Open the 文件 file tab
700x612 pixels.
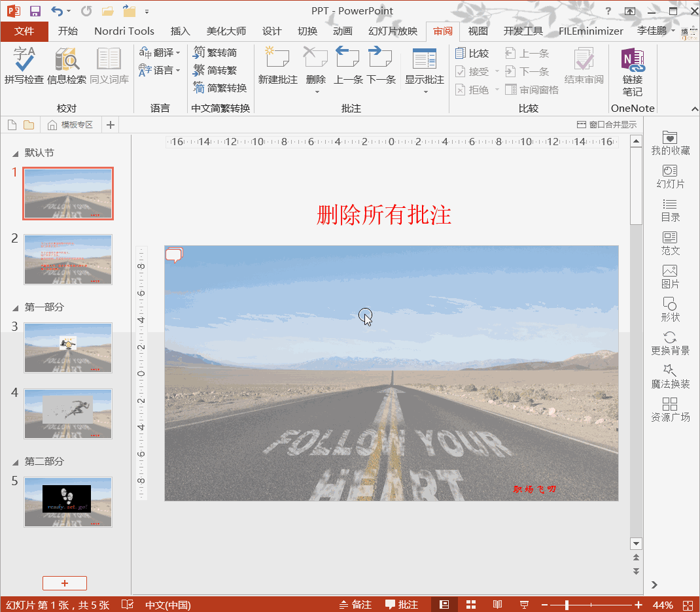pos(24,31)
